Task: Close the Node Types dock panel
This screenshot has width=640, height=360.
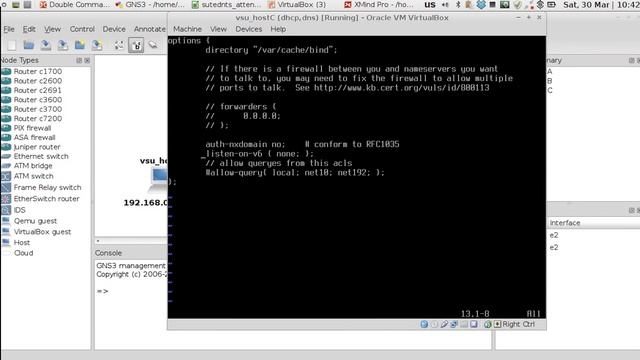Action: (x=87, y=60)
